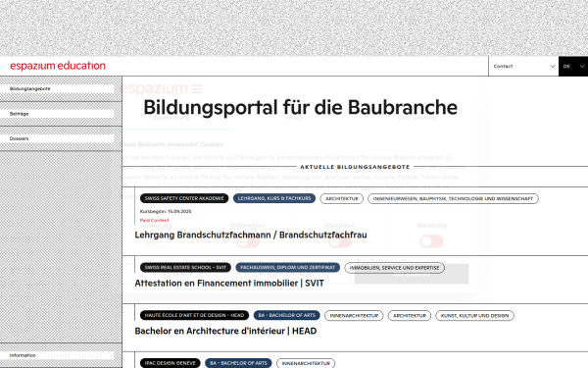Select Haute École d'Art et de Design - HEAD tag
This screenshot has height=368, width=588.
[x=194, y=315]
